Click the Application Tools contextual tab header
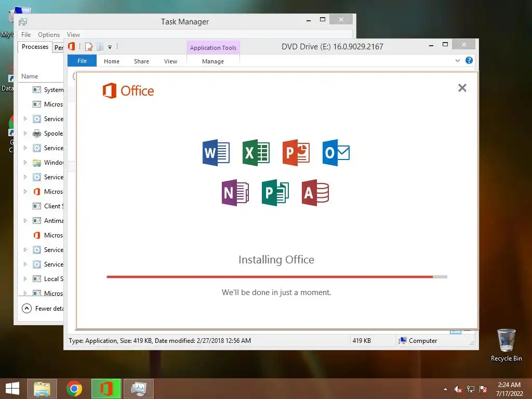Image resolution: width=532 pixels, height=399 pixels. [x=213, y=48]
